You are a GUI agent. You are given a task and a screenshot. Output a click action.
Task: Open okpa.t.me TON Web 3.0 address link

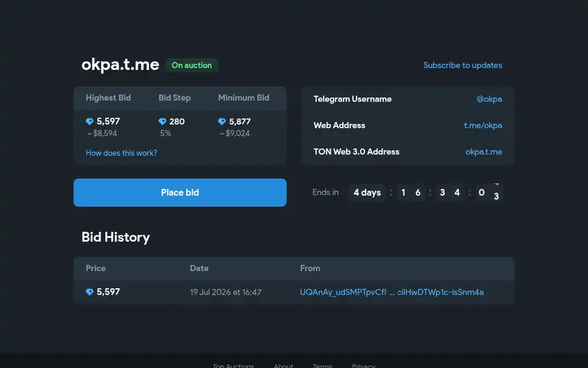coord(484,151)
